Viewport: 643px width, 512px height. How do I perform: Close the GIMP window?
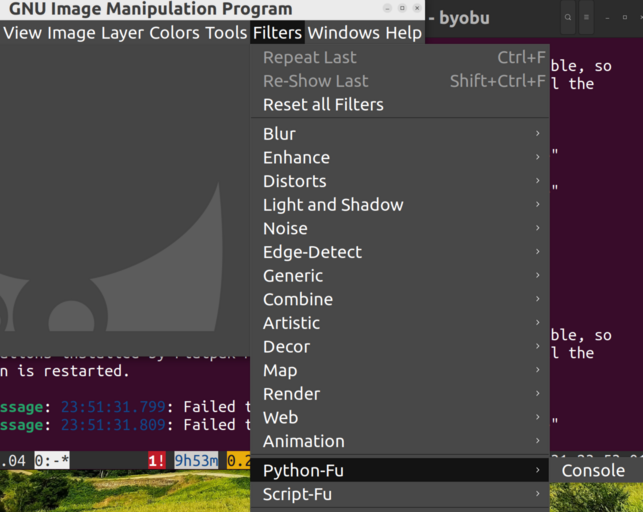point(417,8)
